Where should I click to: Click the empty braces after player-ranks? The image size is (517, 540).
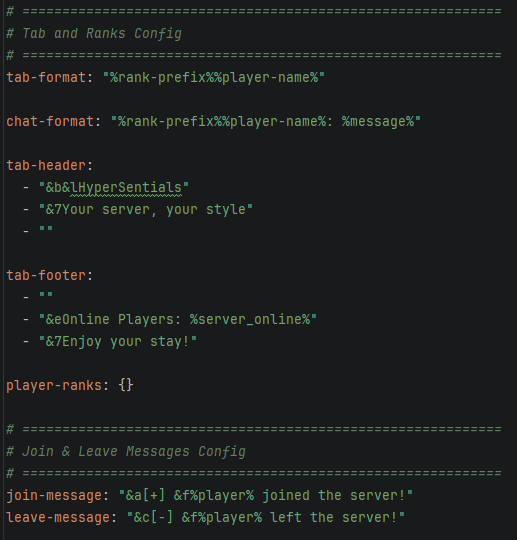(x=126, y=385)
